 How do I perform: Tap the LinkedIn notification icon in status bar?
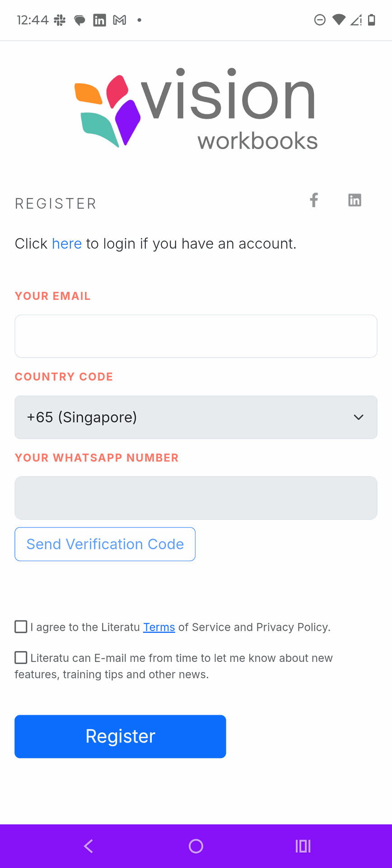coord(99,20)
